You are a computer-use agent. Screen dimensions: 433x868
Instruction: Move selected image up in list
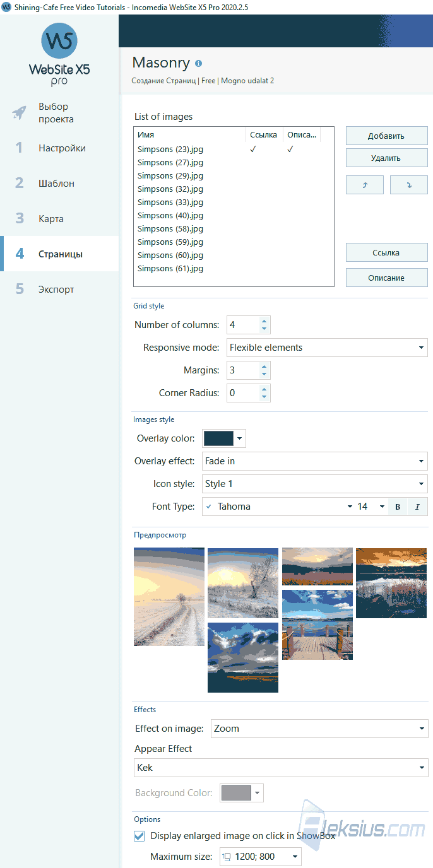click(x=365, y=185)
